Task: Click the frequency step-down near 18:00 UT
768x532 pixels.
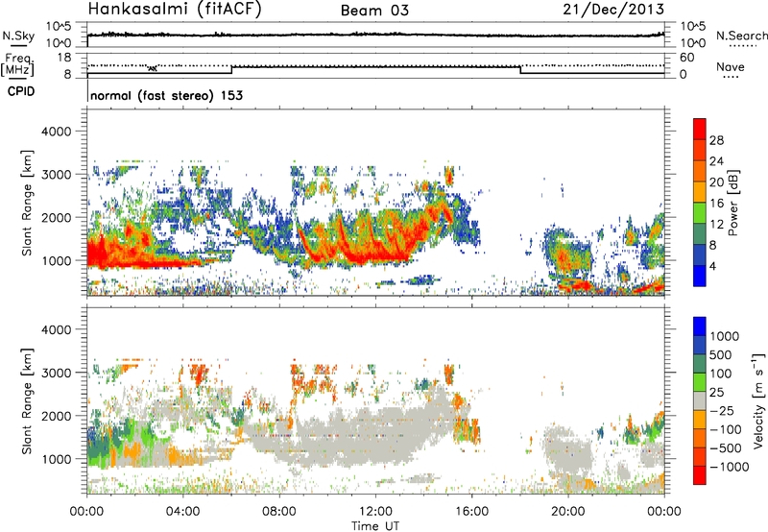Action: coord(520,70)
